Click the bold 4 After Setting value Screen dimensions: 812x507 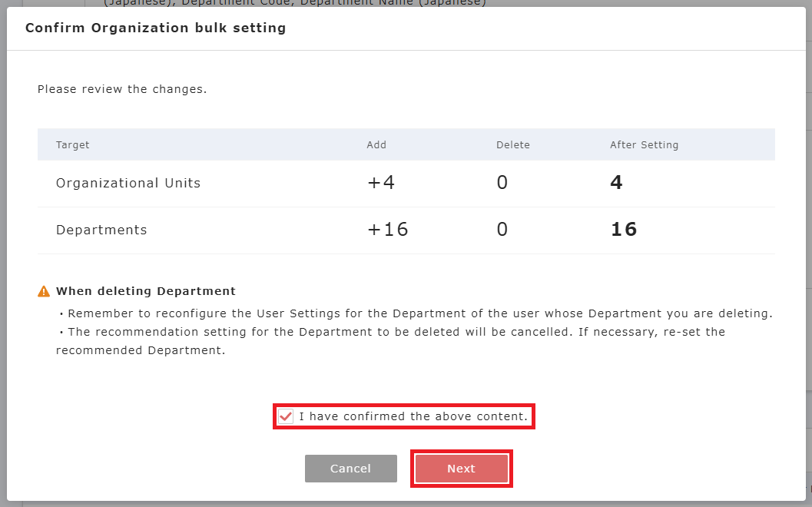point(616,183)
